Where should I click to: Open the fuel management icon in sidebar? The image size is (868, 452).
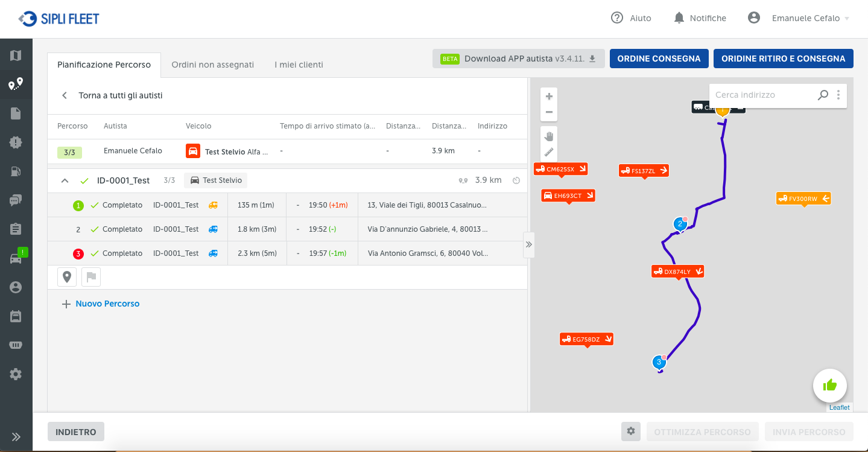tap(15, 171)
